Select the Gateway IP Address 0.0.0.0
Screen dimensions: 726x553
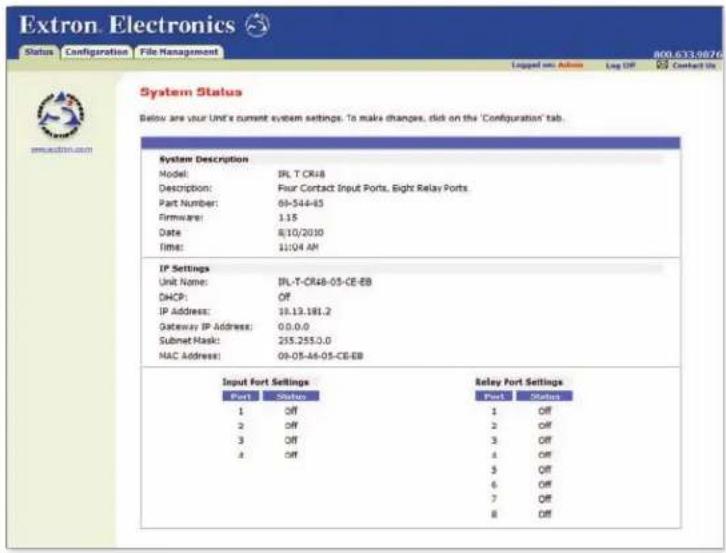[x=294, y=327]
